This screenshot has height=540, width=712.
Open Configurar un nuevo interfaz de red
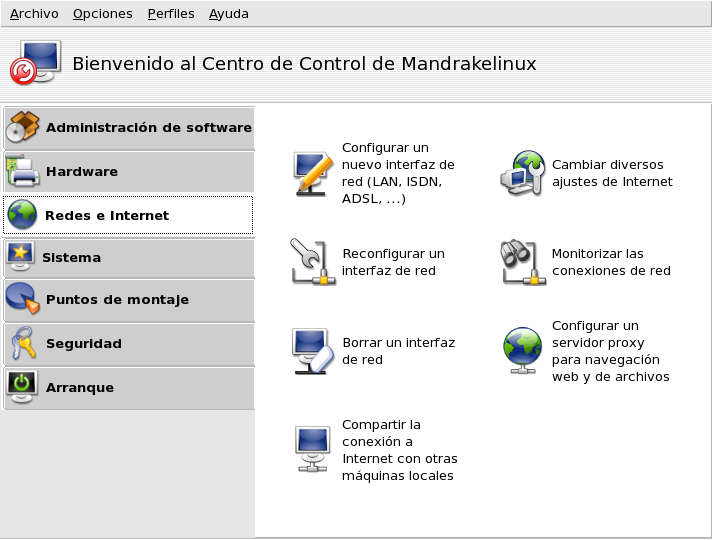(x=398, y=173)
